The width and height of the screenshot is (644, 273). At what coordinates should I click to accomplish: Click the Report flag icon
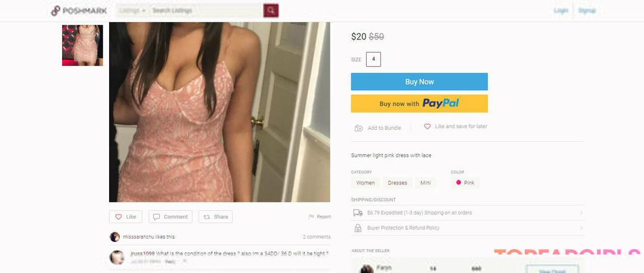tap(311, 217)
